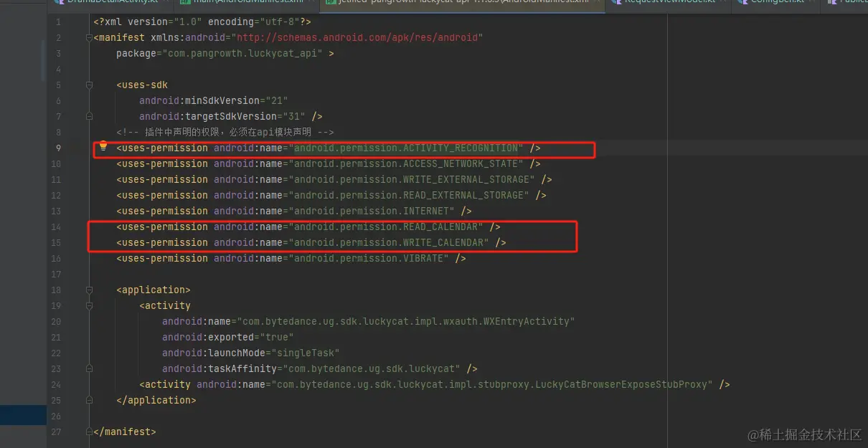Click the uses-sdk tag text
868x448 pixels.
[x=142, y=85]
